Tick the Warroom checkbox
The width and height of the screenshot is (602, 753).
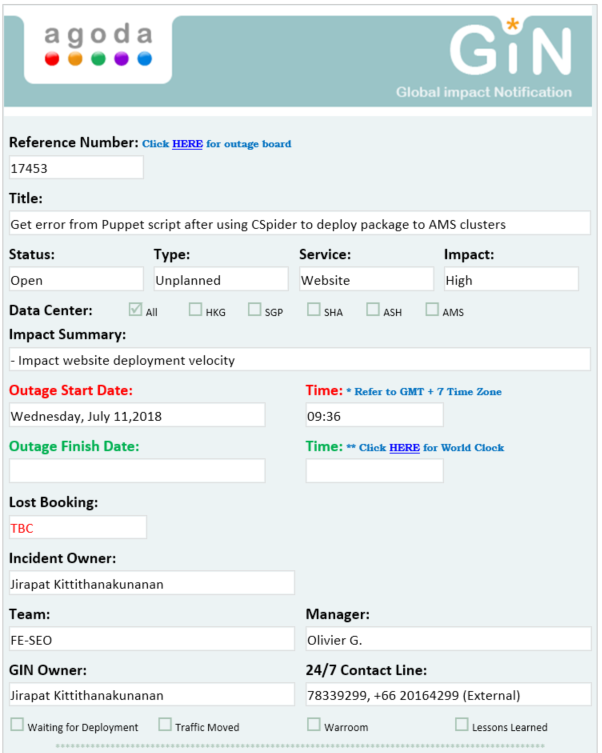point(313,724)
